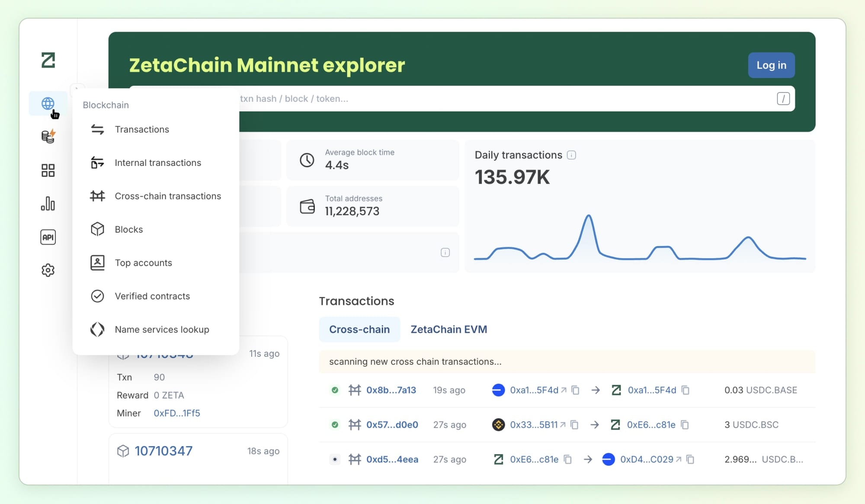
Task: Click the ZetaChain Mainnet explorer heading
Action: (x=267, y=65)
